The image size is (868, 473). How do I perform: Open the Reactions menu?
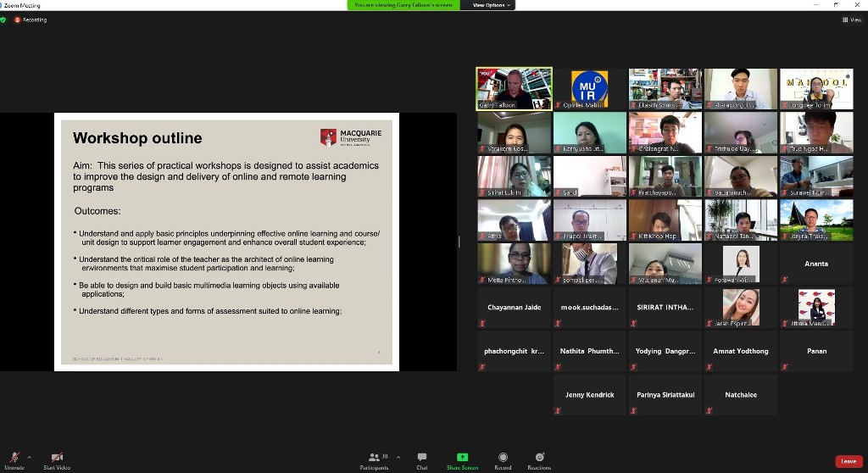539,459
